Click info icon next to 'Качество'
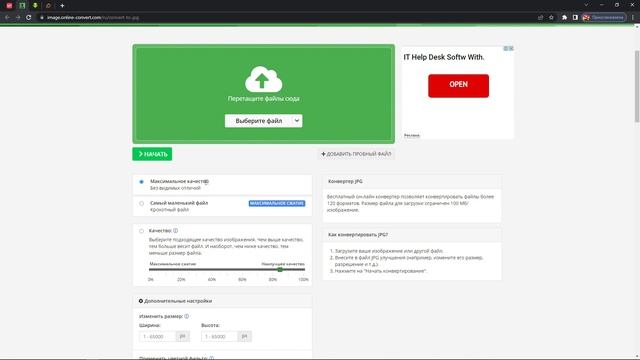The width and height of the screenshot is (640, 360). coord(176,231)
